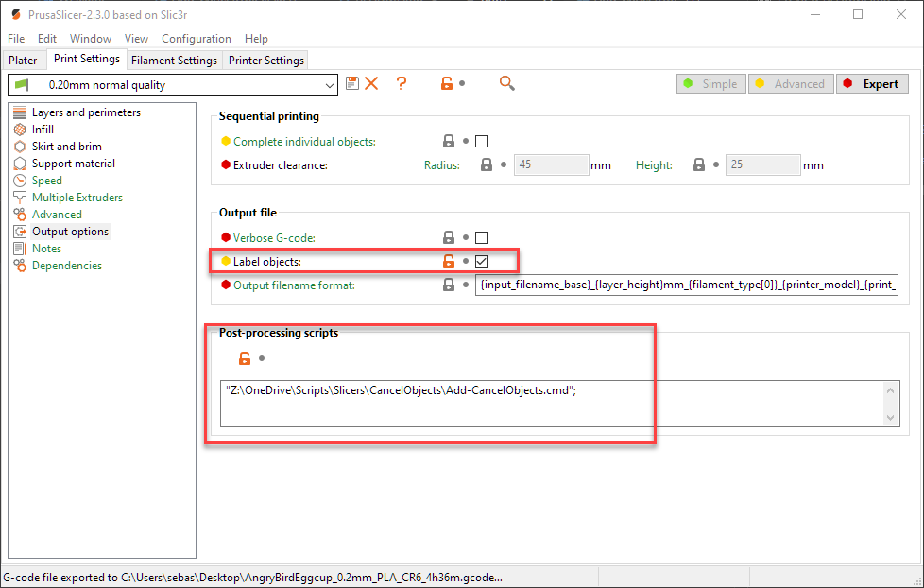Click the Advanced gears icon in sidebar

pos(20,214)
